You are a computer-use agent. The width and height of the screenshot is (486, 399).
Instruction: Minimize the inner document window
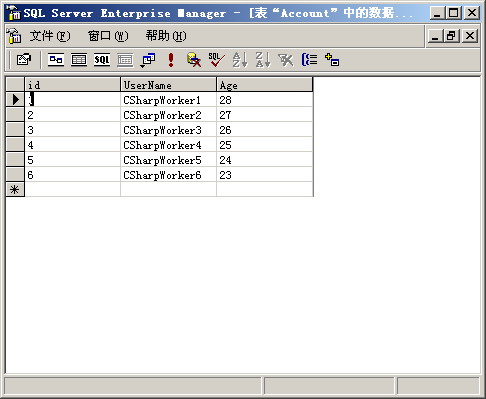point(436,35)
